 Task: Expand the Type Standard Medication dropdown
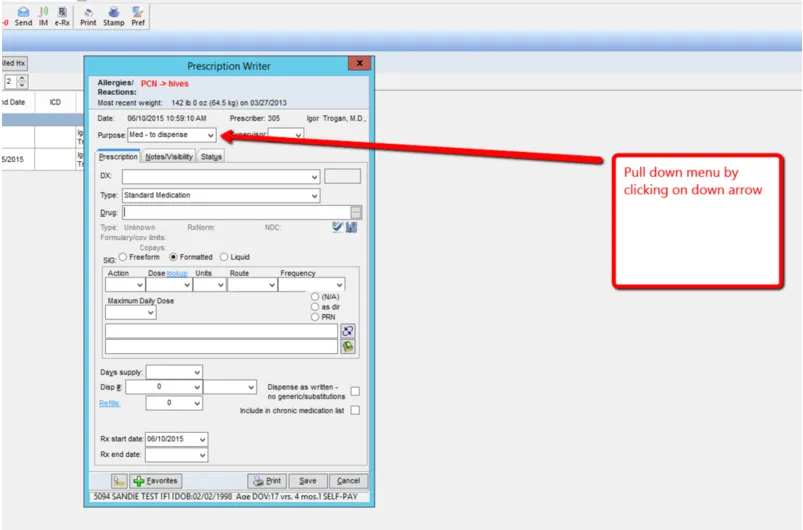(x=313, y=195)
